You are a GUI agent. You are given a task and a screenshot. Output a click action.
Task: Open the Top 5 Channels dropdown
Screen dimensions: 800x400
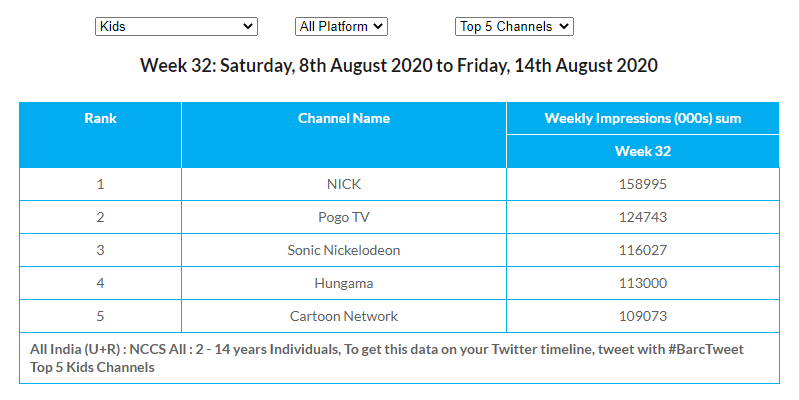[x=514, y=26]
